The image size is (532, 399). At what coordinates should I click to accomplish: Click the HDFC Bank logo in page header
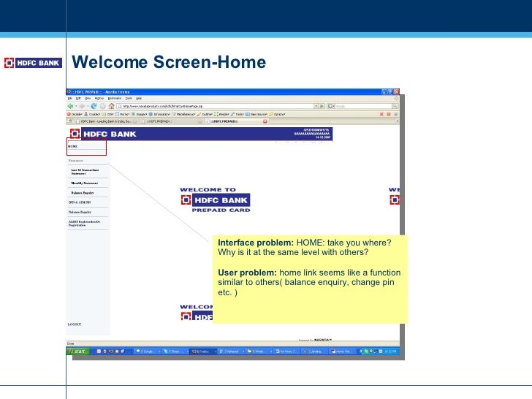[103, 134]
